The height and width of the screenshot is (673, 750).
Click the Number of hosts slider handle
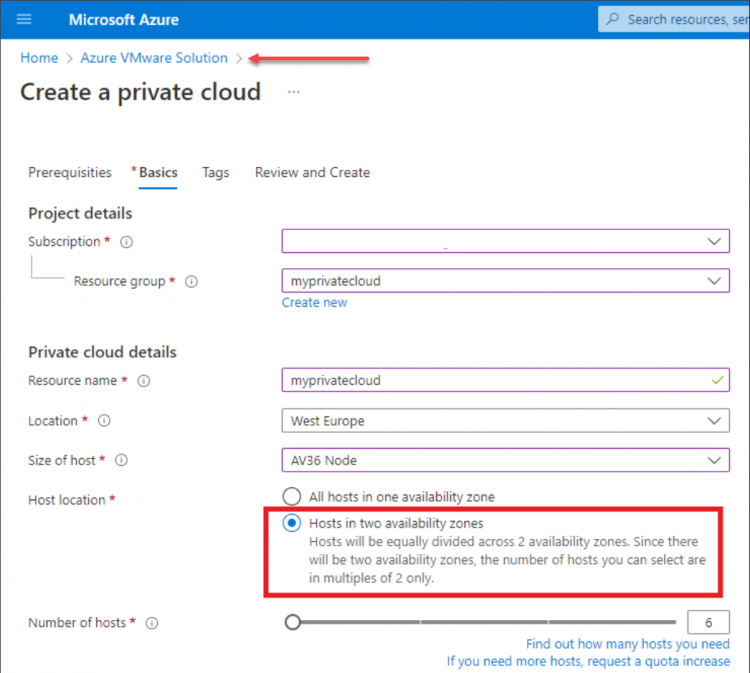293,622
